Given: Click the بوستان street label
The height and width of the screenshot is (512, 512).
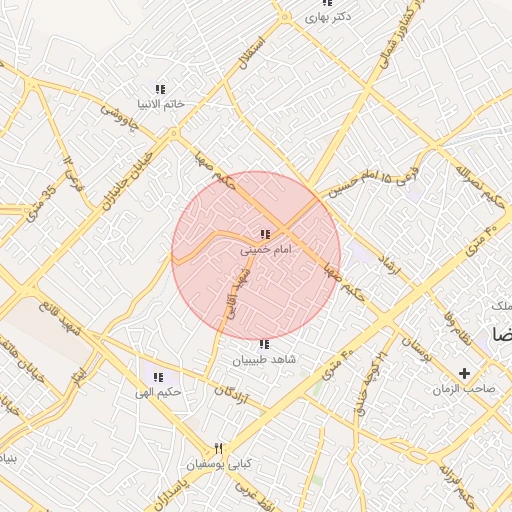Looking at the screenshot, I should pyautogui.click(x=417, y=350).
